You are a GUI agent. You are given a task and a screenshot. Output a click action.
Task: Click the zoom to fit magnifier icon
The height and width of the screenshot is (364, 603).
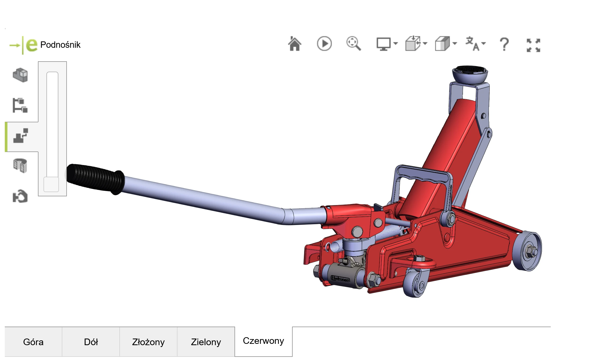354,44
